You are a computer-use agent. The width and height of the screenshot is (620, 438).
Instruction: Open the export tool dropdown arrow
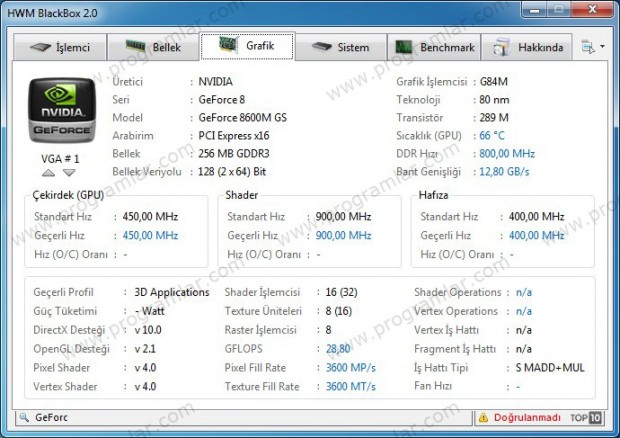pyautogui.click(x=602, y=47)
